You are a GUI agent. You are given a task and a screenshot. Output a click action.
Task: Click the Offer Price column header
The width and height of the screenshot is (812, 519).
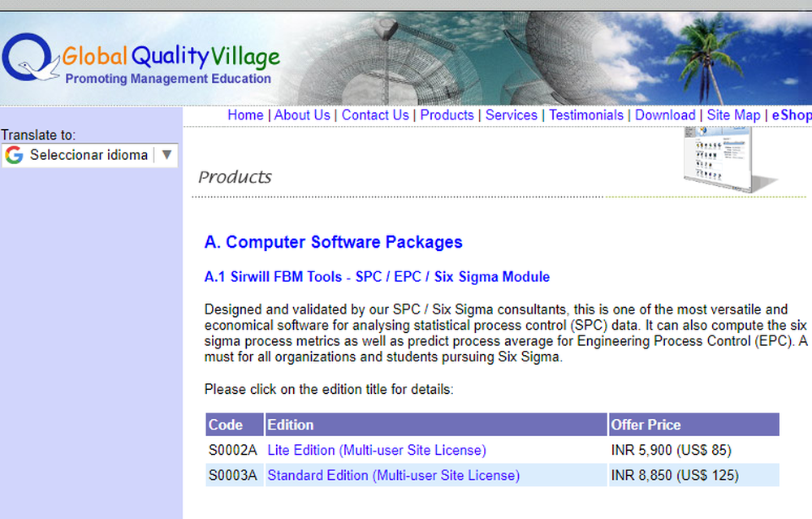click(x=646, y=425)
